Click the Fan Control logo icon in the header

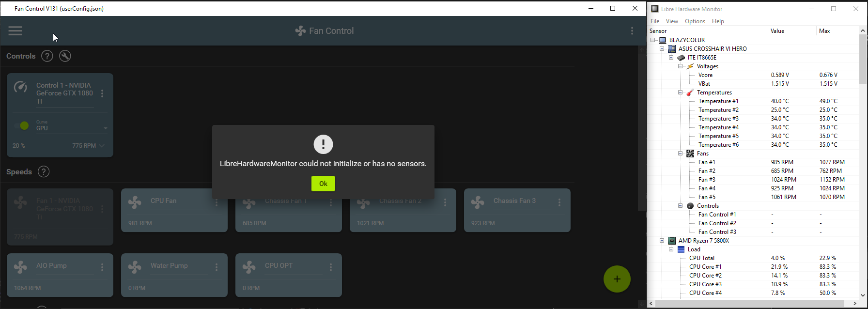pos(300,31)
